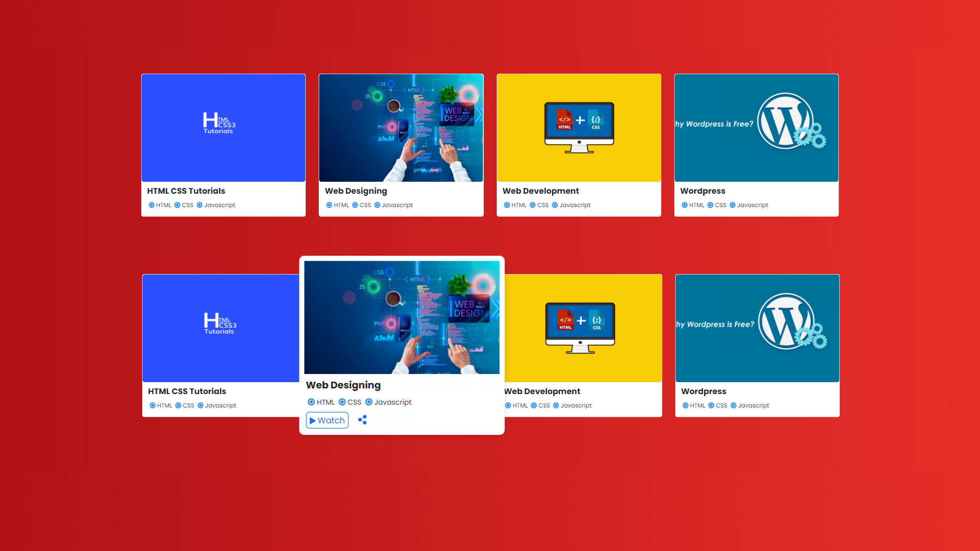
Task: Click the Javascript icon on Wordpress card row two
Action: pyautogui.click(x=734, y=405)
